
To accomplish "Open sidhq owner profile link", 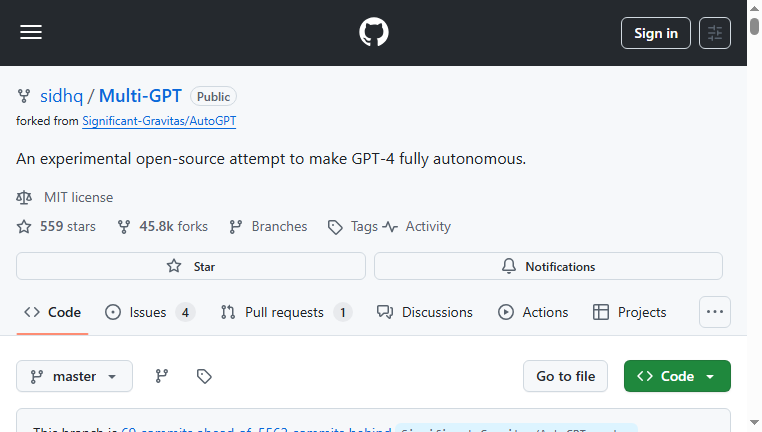I will 62,96.
